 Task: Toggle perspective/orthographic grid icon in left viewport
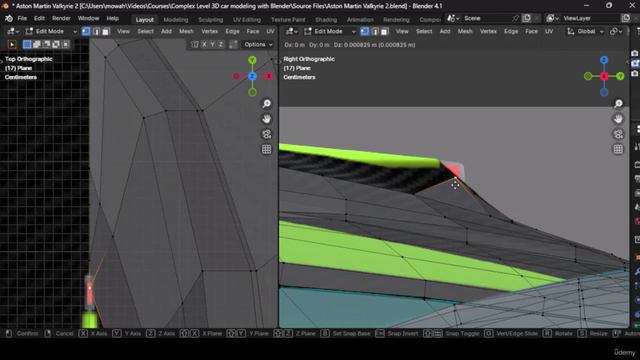point(267,149)
